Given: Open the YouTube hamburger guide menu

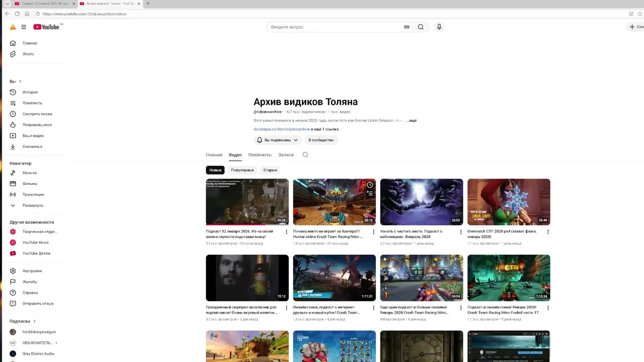Looking at the screenshot, I should tap(24, 27).
